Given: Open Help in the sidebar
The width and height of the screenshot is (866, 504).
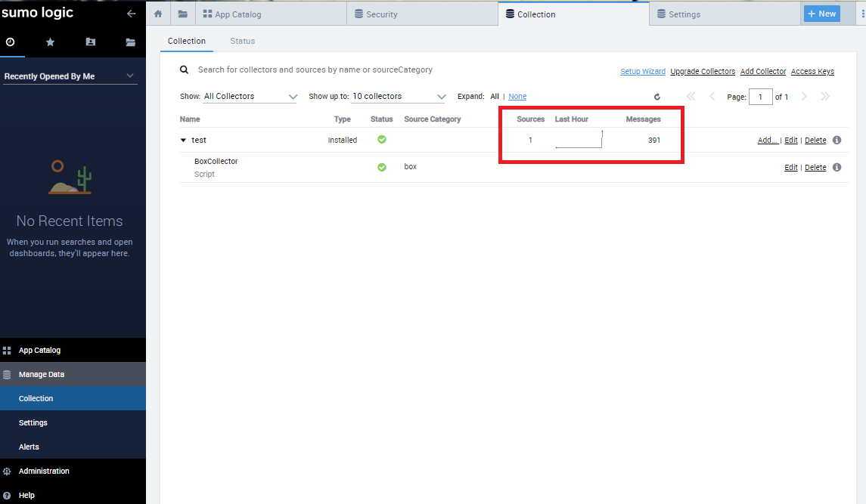Looking at the screenshot, I should tap(73, 495).
